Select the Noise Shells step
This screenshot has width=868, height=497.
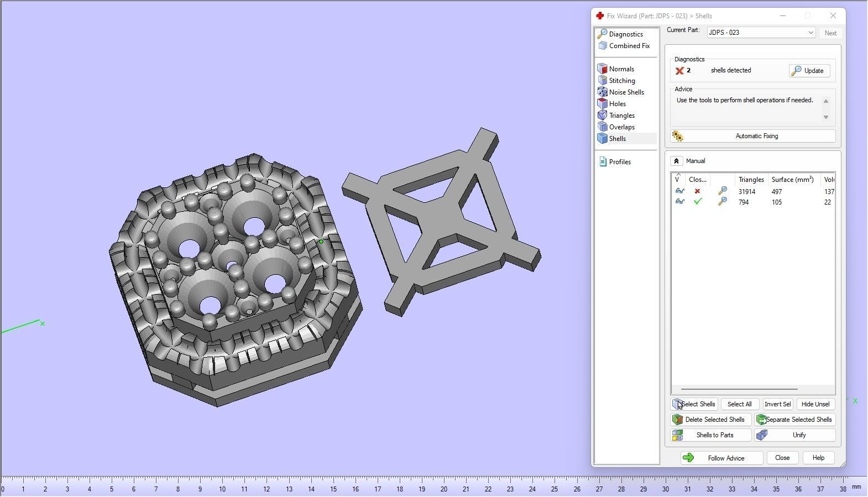(x=626, y=92)
